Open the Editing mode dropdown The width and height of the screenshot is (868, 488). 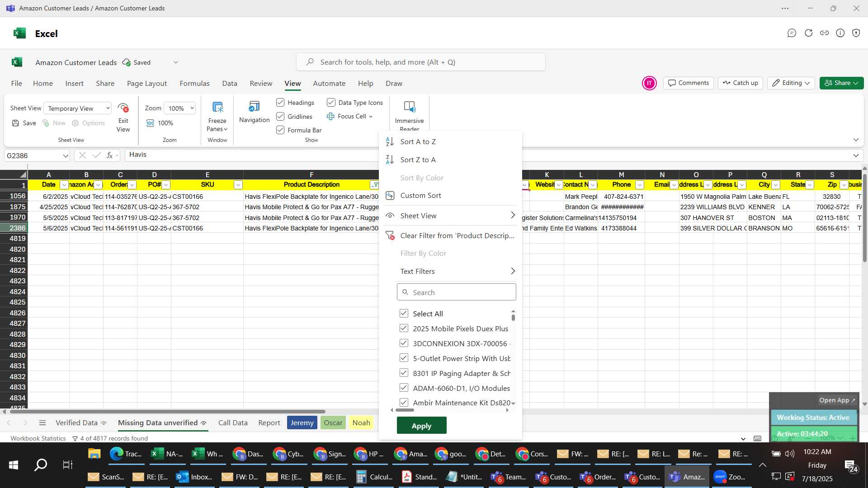[x=791, y=83]
